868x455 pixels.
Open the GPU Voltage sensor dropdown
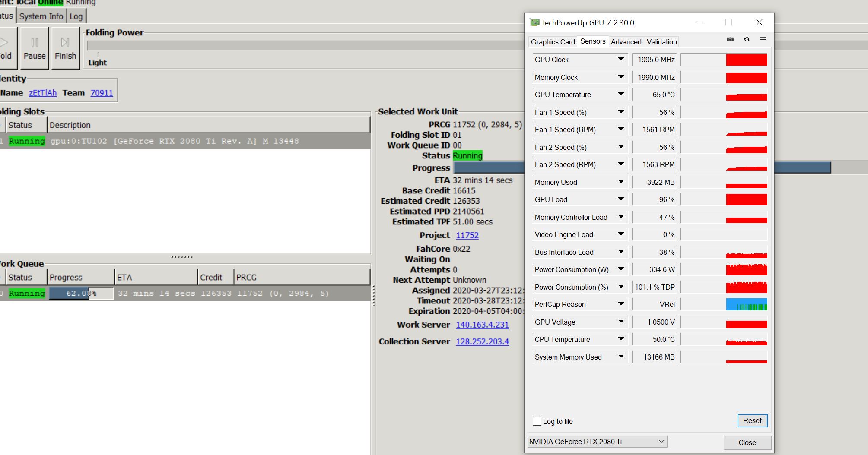pos(621,322)
